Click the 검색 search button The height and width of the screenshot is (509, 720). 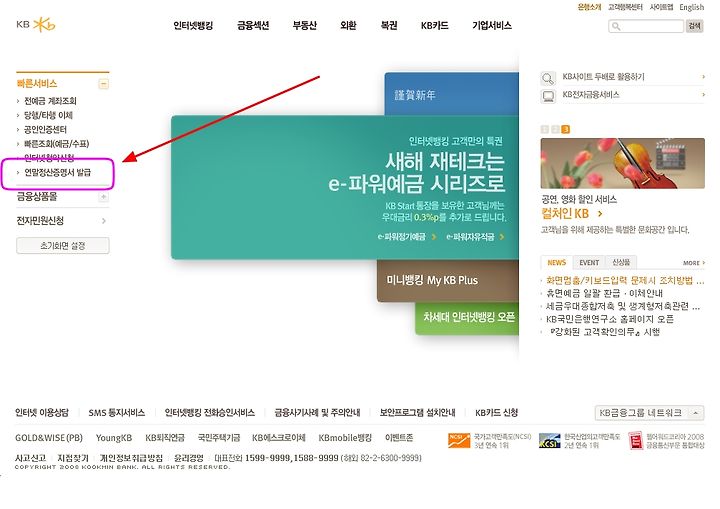(695, 26)
